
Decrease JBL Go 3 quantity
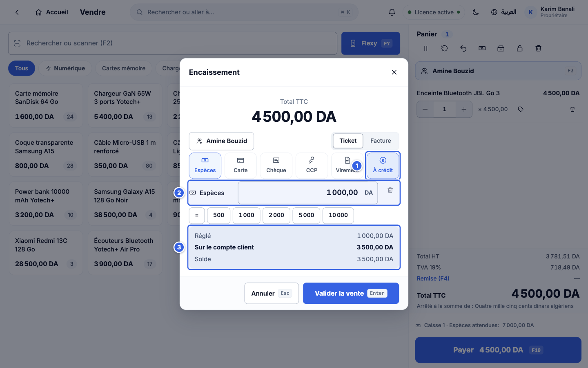click(425, 109)
